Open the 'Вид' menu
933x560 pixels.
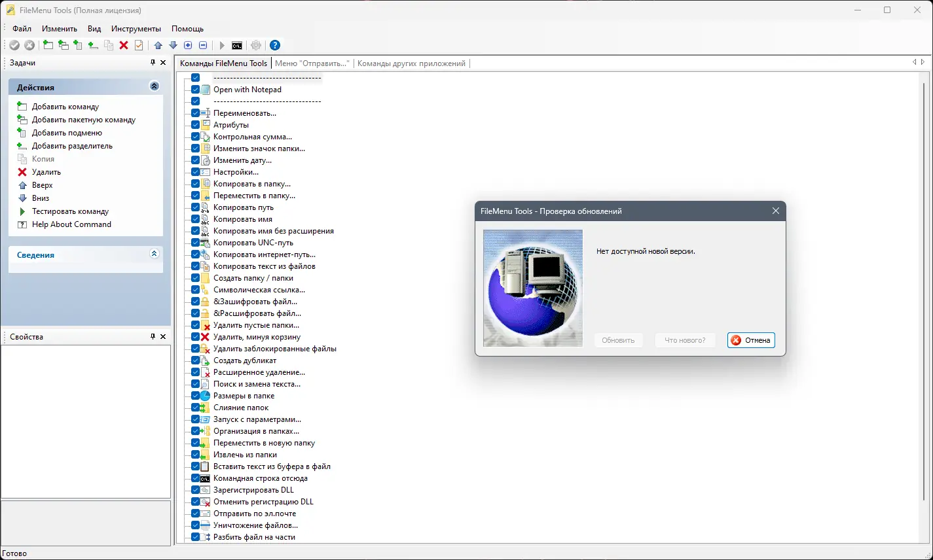click(x=94, y=29)
